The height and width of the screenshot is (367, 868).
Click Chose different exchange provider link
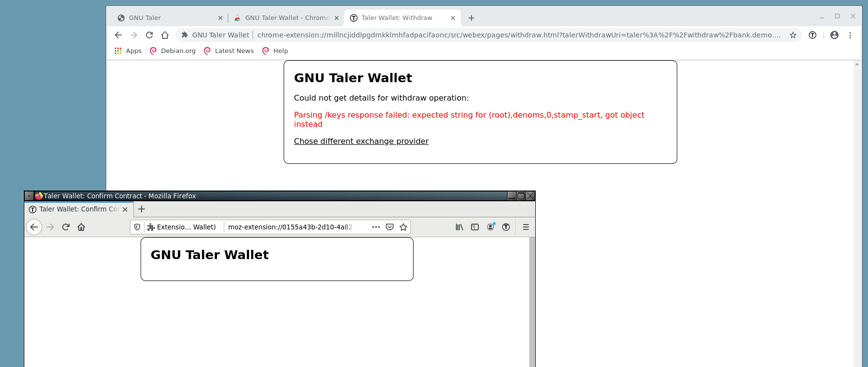361,141
